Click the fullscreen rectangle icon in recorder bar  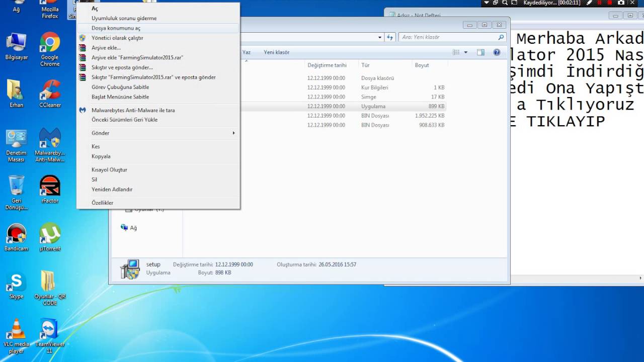pyautogui.click(x=514, y=3)
